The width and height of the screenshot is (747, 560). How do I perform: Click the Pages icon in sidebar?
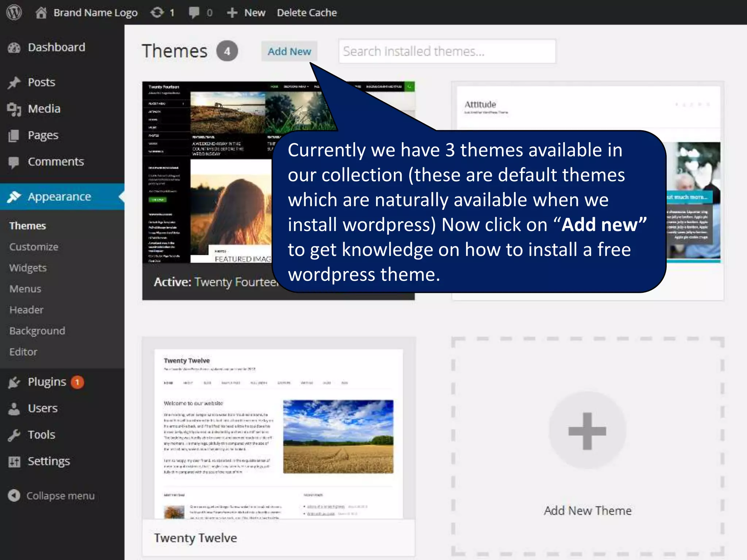14,136
